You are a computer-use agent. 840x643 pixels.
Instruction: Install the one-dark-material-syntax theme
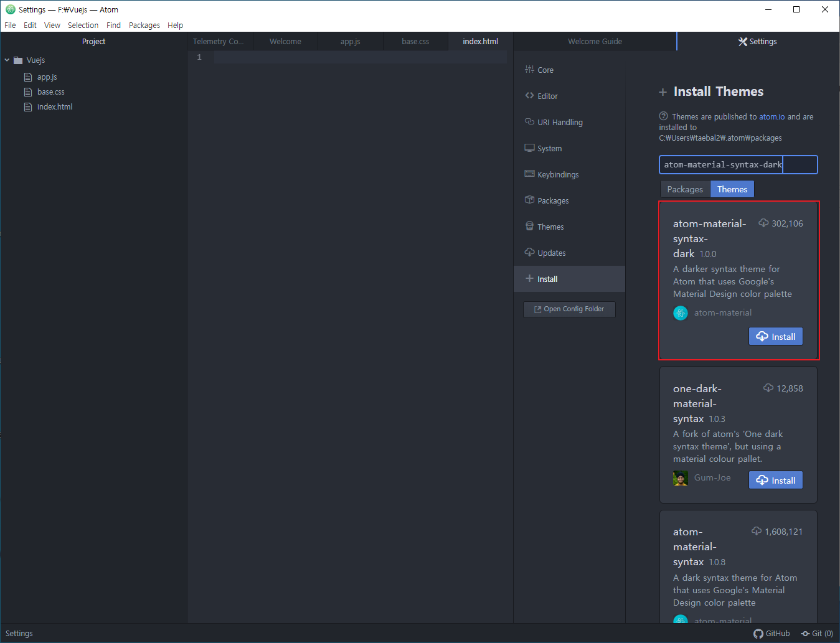click(776, 480)
